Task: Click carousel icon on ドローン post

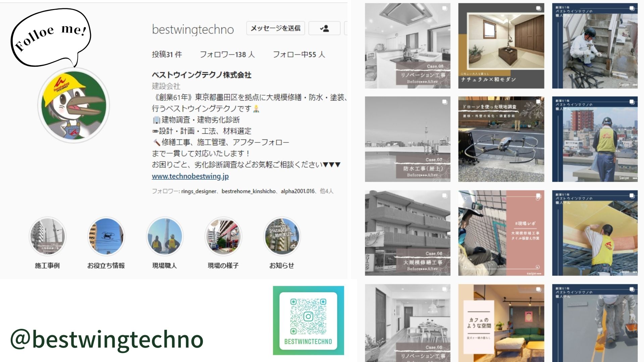Action: (538, 102)
